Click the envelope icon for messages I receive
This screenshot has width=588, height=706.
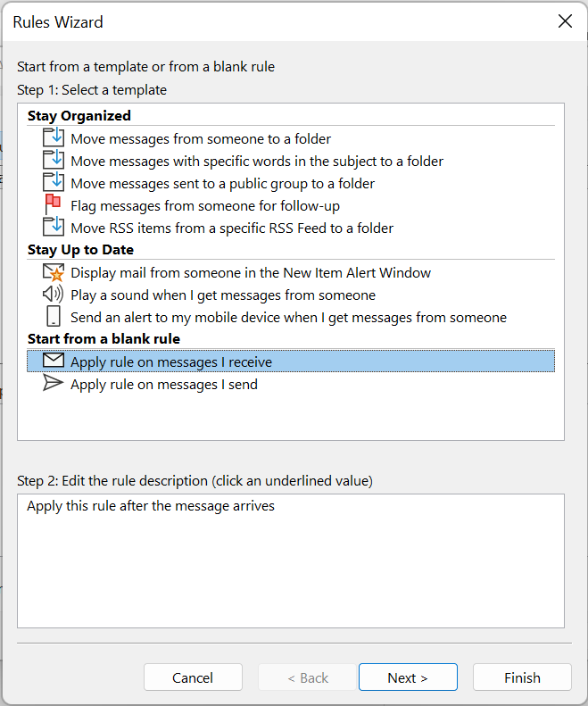54,361
